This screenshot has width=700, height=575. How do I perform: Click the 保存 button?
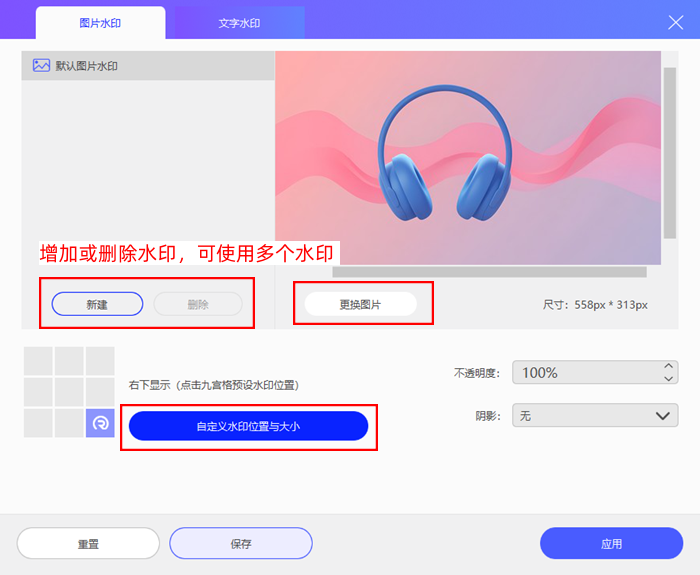tap(241, 543)
